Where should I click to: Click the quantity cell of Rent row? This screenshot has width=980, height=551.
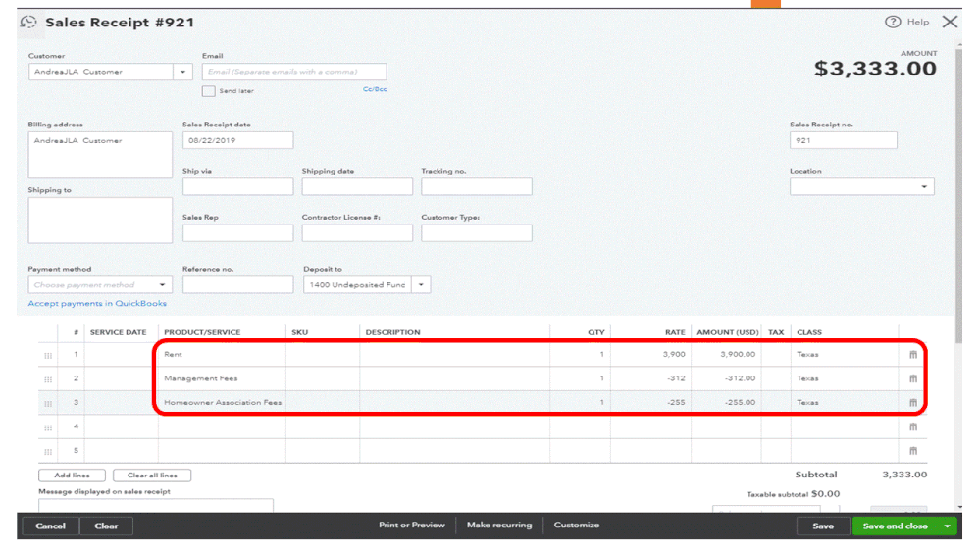[580, 354]
